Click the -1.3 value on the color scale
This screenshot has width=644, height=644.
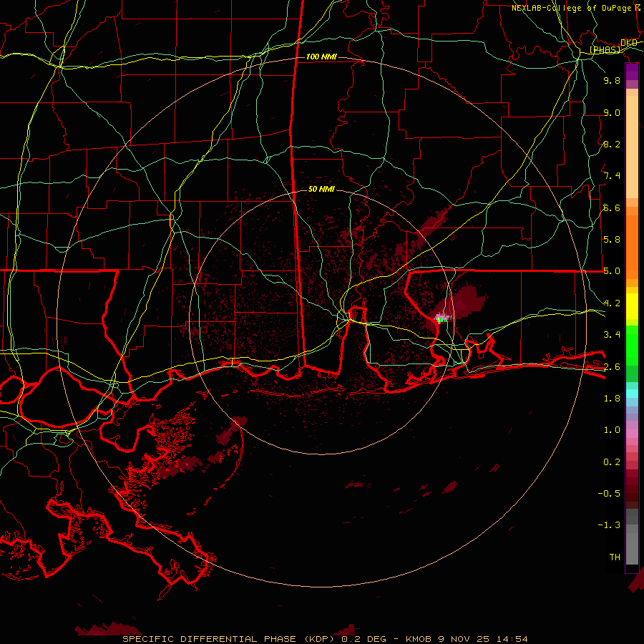tap(609, 525)
